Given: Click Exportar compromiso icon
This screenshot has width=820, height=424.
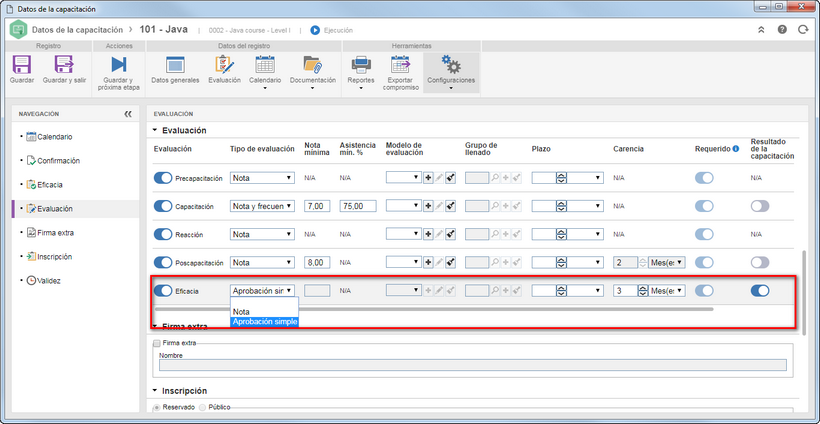Looking at the screenshot, I should tap(401, 65).
